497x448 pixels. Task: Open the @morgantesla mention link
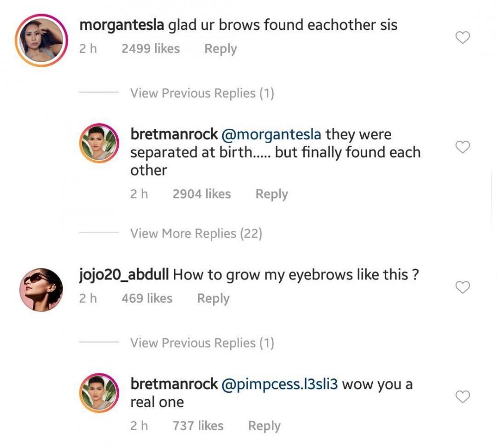273,134
